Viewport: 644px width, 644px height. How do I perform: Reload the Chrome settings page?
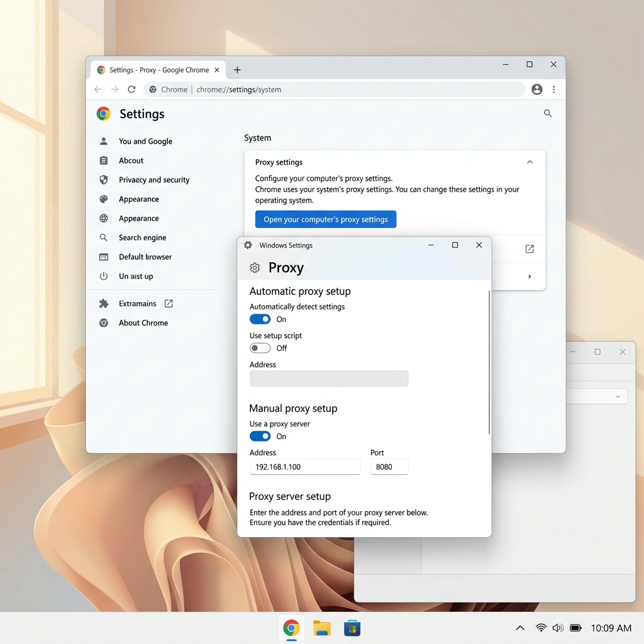click(x=131, y=89)
